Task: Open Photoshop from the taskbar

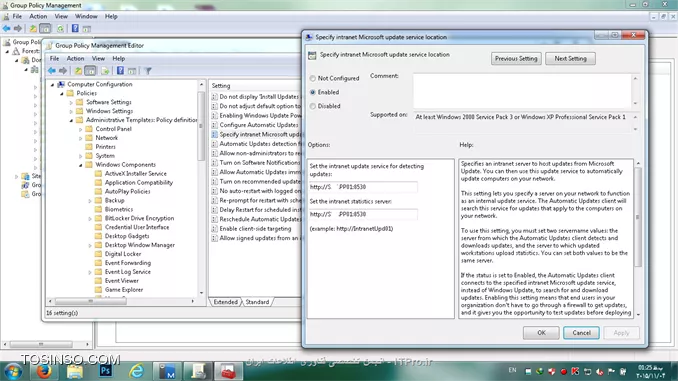Action: (105, 371)
